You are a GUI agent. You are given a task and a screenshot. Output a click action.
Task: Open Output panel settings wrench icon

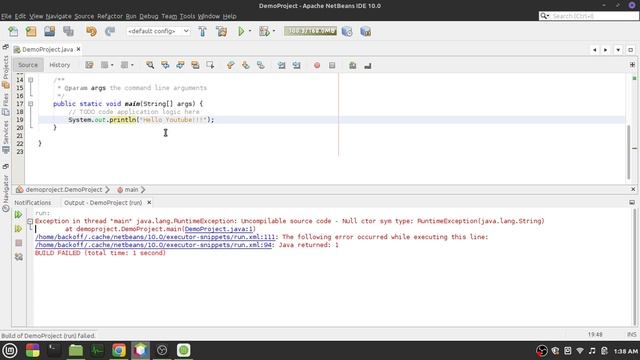(18, 257)
